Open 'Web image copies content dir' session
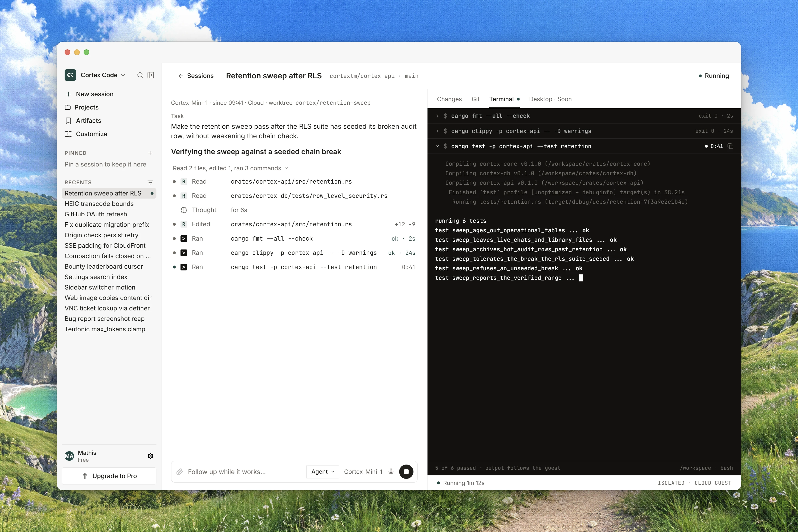The height and width of the screenshot is (532, 798). point(108,298)
